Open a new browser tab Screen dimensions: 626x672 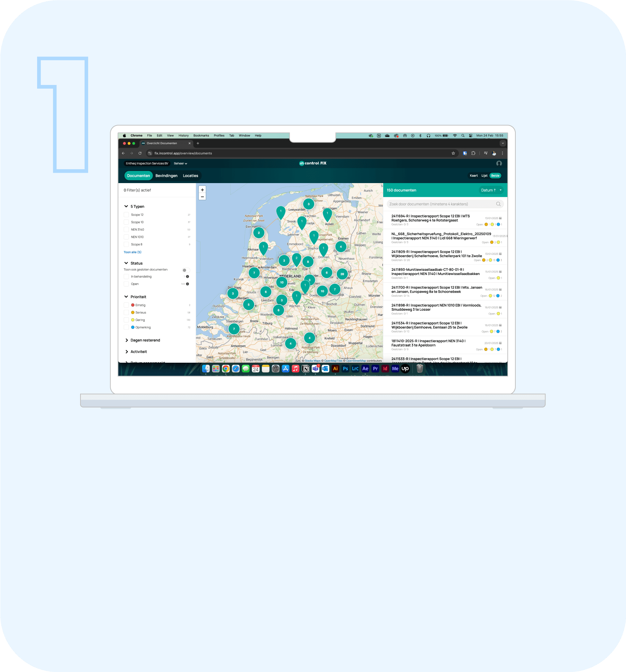pos(198,143)
